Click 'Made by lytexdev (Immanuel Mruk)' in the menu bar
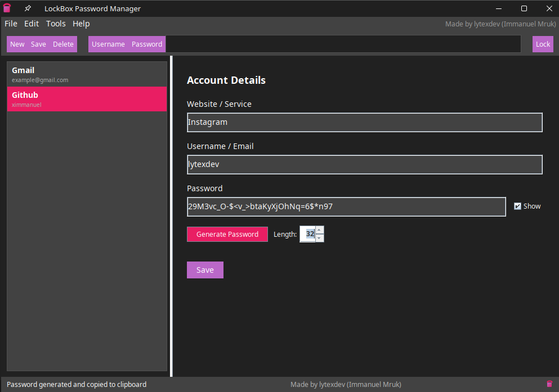 500,24
